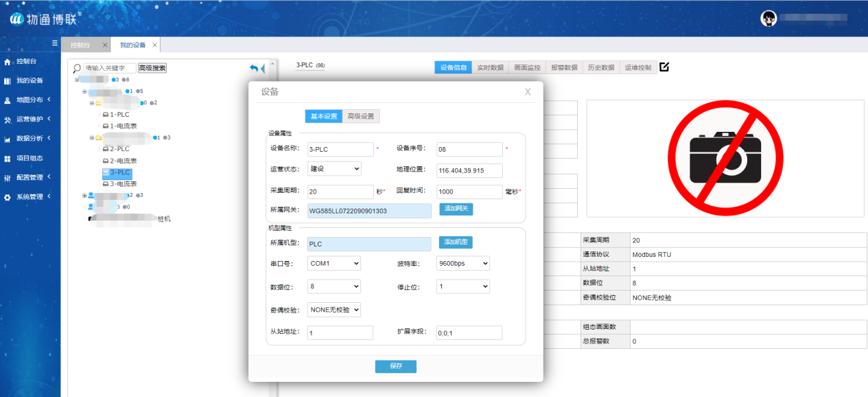The width and height of the screenshot is (868, 397).
Task: Switch to the 高级设置 tab
Action: [360, 116]
